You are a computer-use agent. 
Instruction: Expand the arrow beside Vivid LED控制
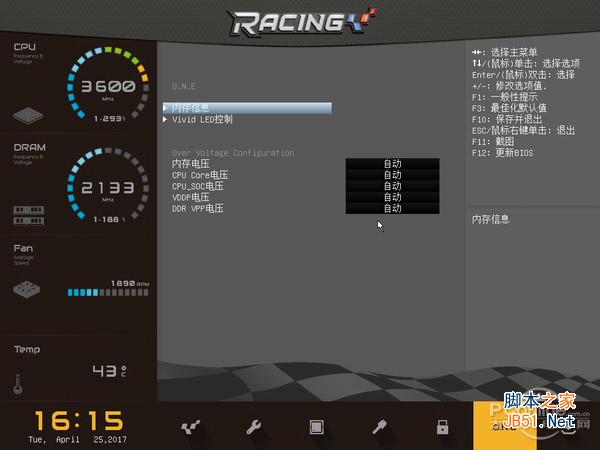click(x=165, y=119)
